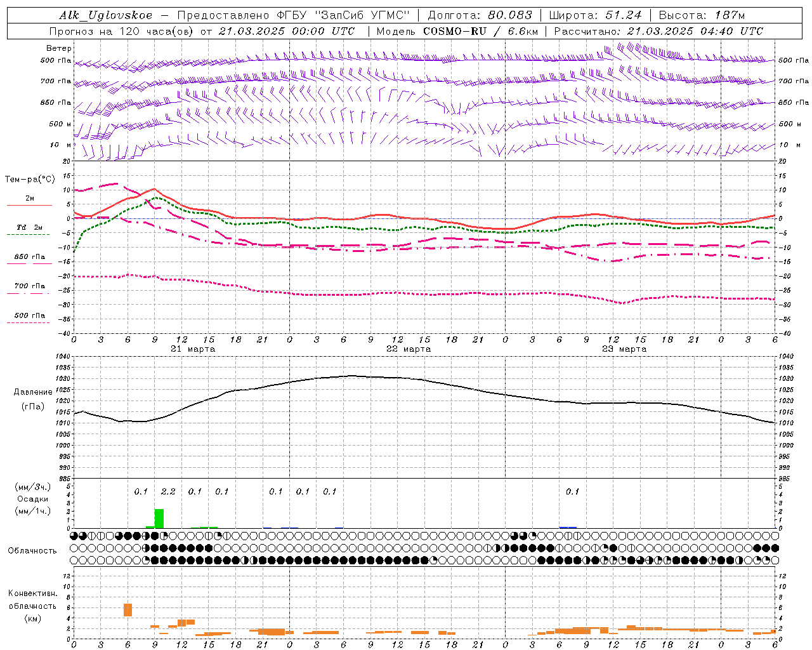The height and width of the screenshot is (650, 812).
Task: Click the tall green precipitation bar
Action: click(x=159, y=519)
